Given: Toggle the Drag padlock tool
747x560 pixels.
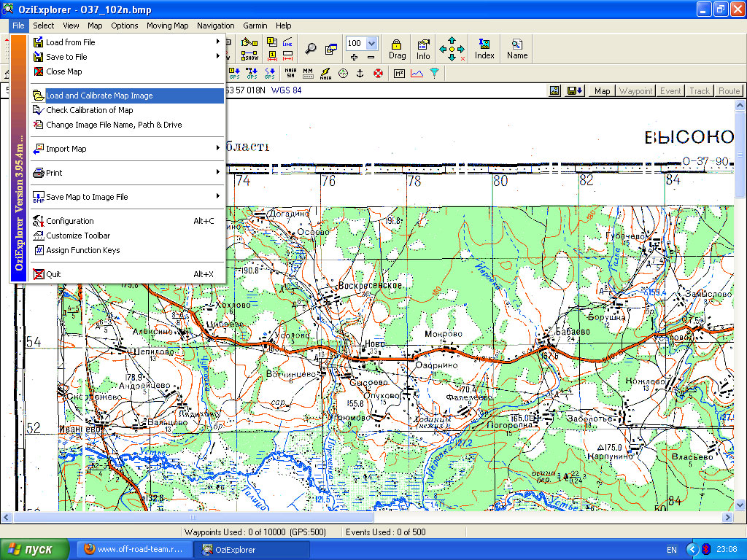Looking at the screenshot, I should [x=397, y=49].
